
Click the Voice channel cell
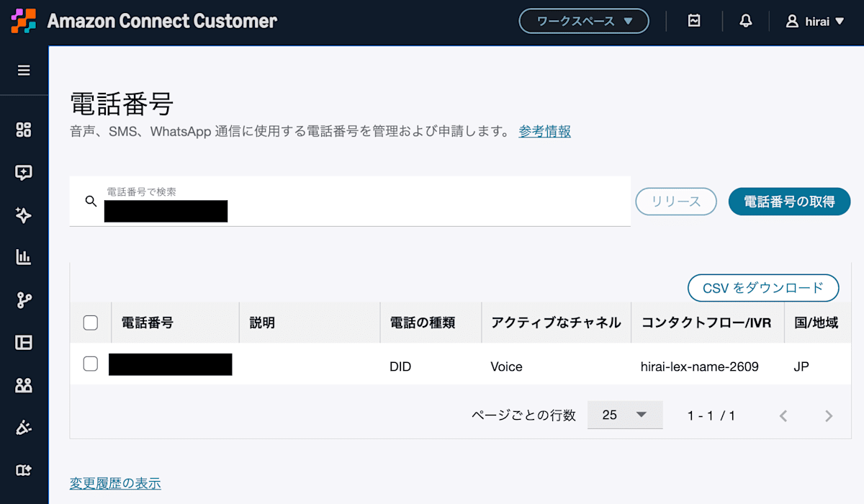coord(506,366)
